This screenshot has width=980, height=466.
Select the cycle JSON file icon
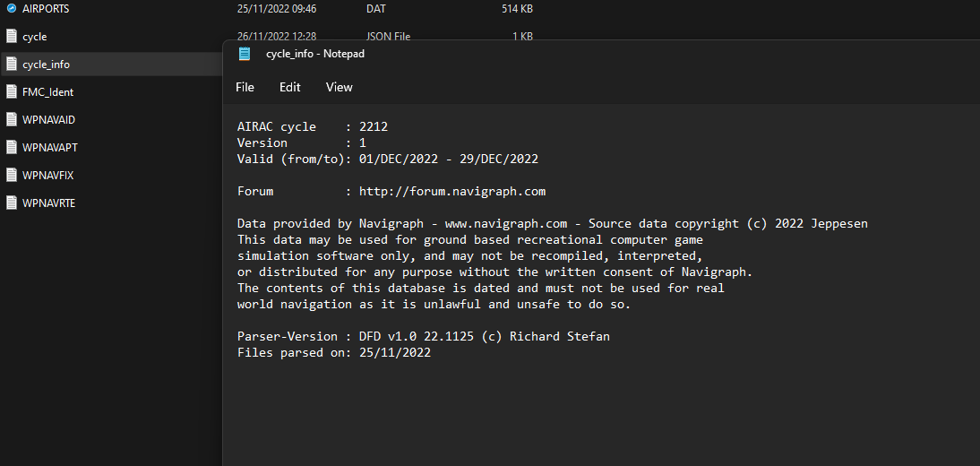coord(12,37)
